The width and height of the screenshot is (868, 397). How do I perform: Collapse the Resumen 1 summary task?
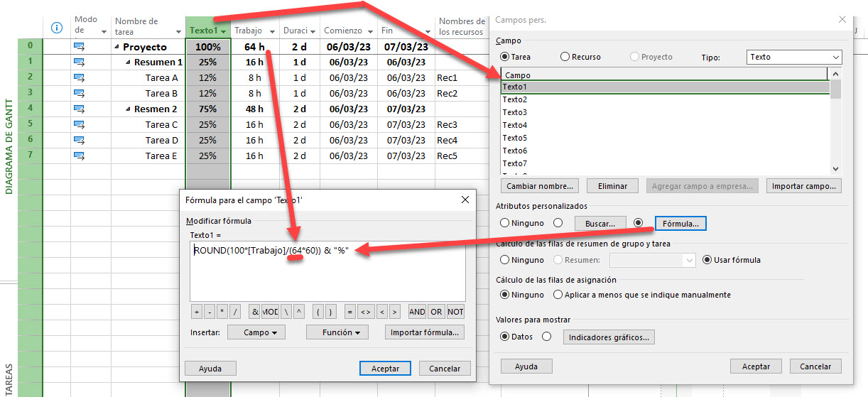(x=129, y=62)
